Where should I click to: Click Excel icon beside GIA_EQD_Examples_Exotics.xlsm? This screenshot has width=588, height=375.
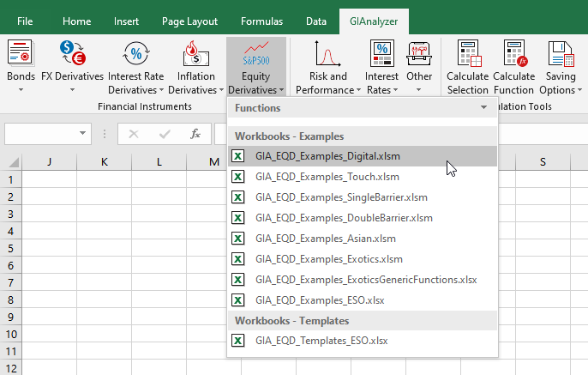237,259
